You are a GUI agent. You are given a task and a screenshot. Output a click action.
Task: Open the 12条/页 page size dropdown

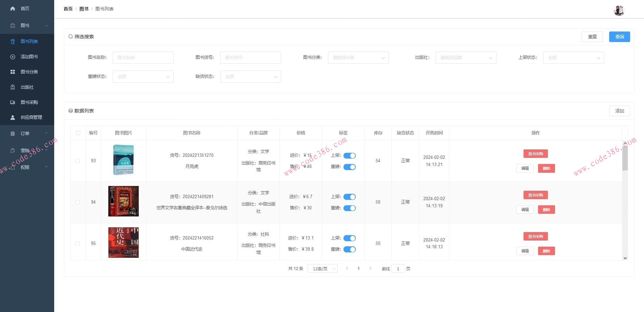coord(323,269)
